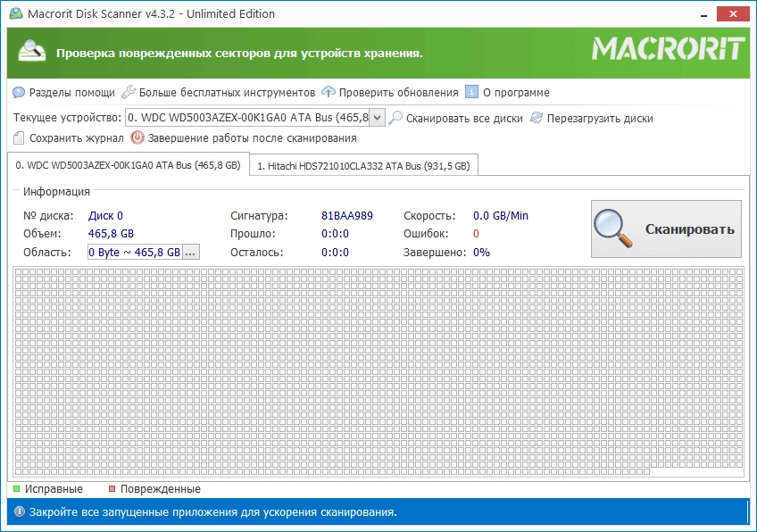
Task: Click the Завершено 0% value
Action: (x=481, y=252)
